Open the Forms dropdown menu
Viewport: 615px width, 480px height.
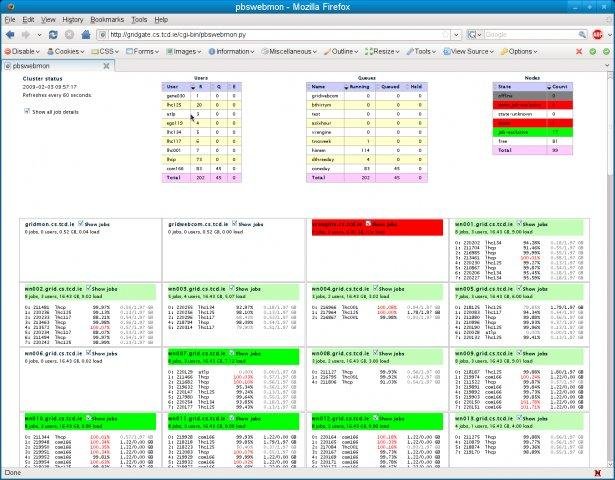pos(142,51)
